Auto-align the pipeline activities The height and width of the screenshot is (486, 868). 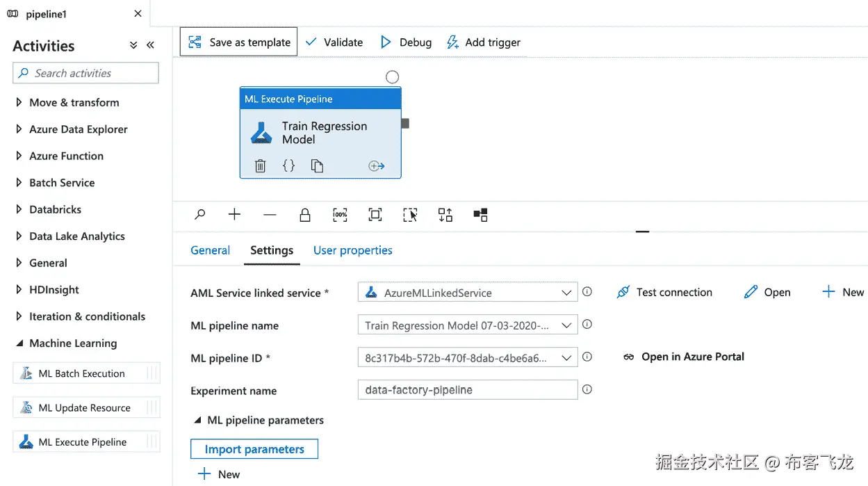[445, 215]
